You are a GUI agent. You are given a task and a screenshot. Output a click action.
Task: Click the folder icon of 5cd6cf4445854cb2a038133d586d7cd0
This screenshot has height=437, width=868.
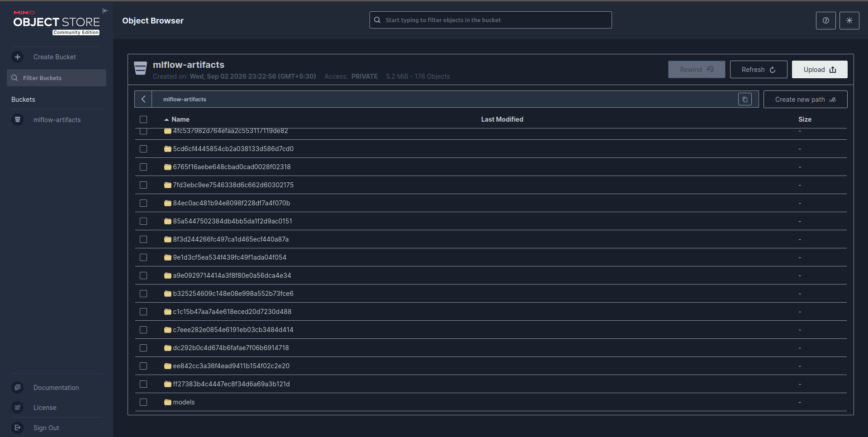point(168,149)
